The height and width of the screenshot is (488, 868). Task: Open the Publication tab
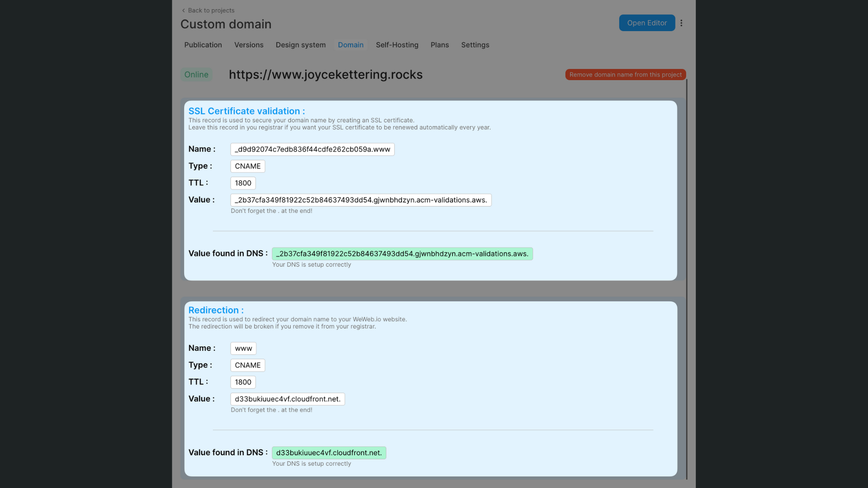203,45
